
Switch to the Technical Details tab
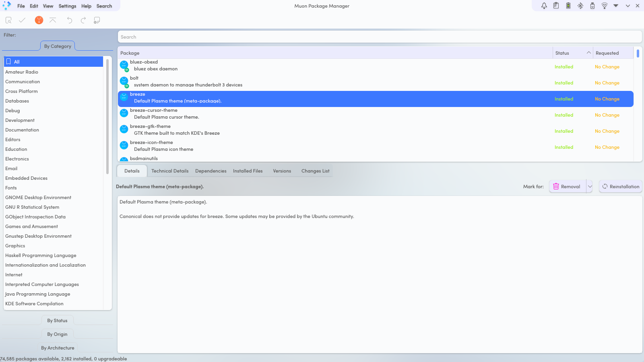click(x=170, y=171)
